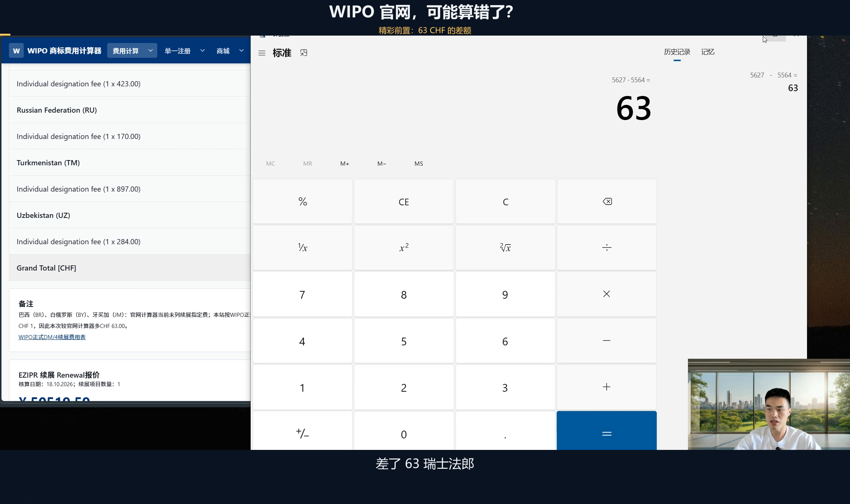
Task: Open calculator hamburger navigation menu
Action: [x=262, y=53]
